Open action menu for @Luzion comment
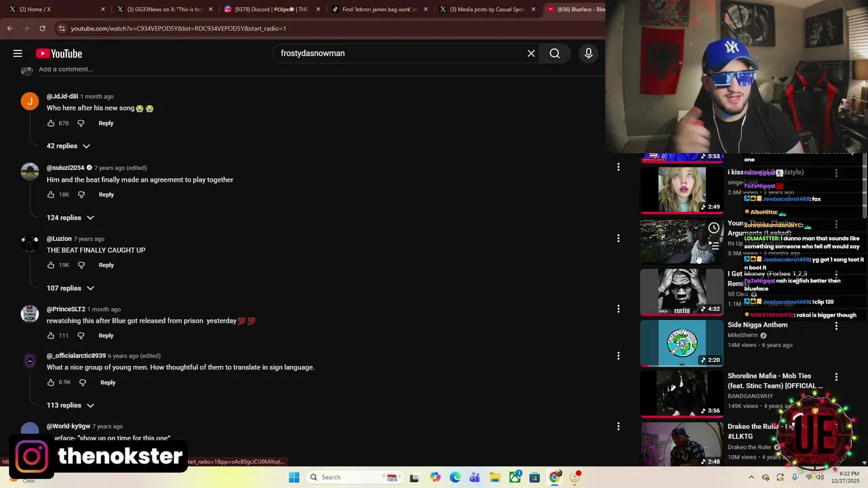The height and width of the screenshot is (488, 868). (x=618, y=239)
